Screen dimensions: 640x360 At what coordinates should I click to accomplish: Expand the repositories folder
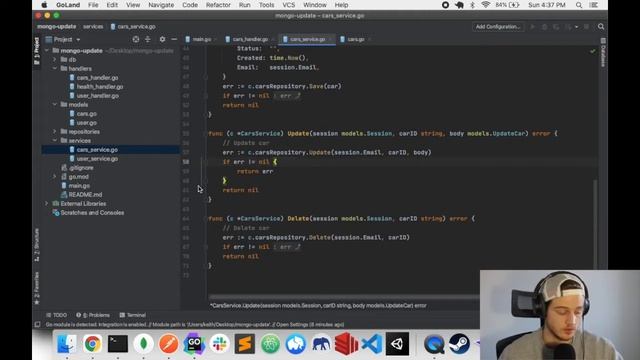55,131
